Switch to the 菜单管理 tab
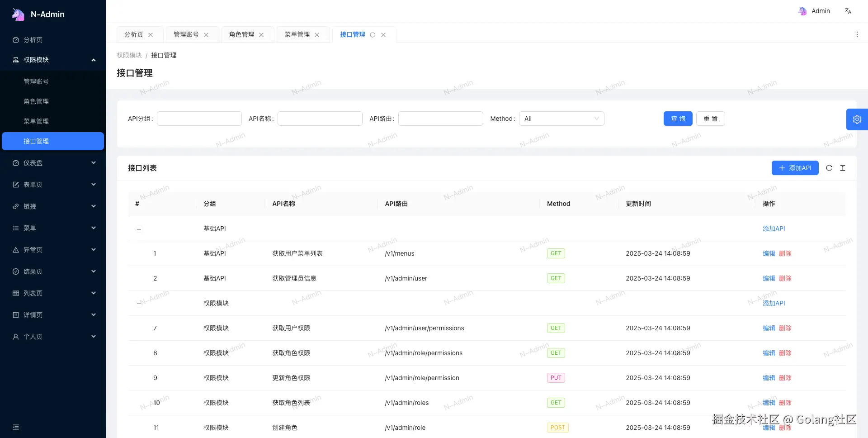The image size is (868, 438). [297, 34]
